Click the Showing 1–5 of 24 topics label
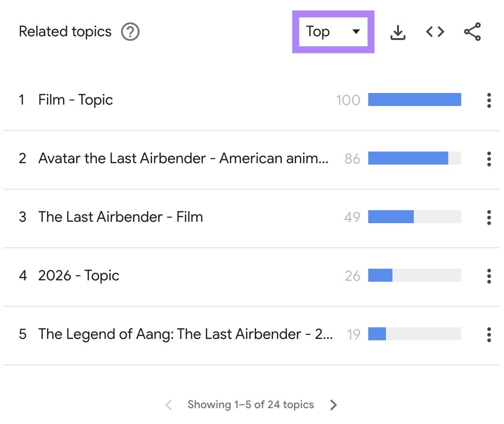This screenshot has width=504, height=424. click(x=251, y=404)
